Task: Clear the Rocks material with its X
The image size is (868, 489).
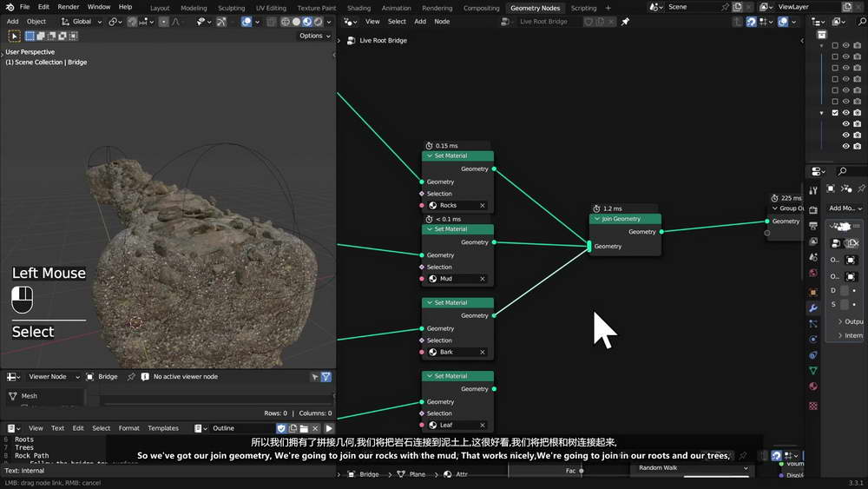Action: tap(482, 206)
